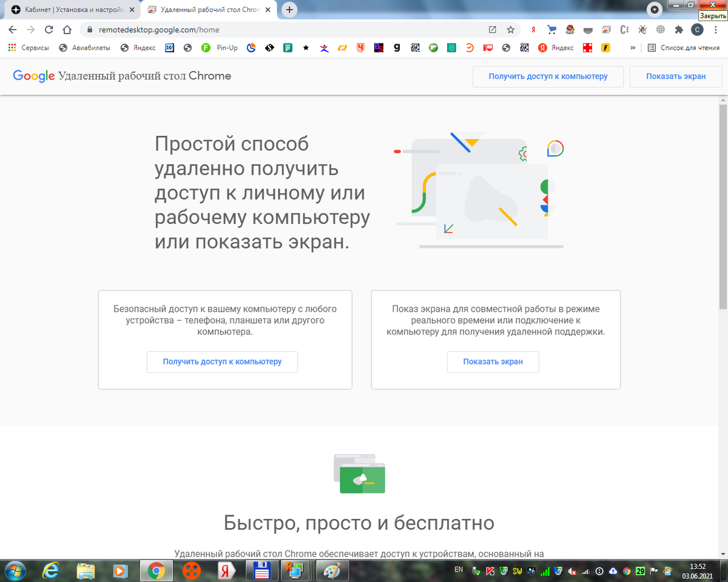The width and height of the screenshot is (728, 582).
Task: Open the blue W Word bookmark icon
Action: (170, 48)
